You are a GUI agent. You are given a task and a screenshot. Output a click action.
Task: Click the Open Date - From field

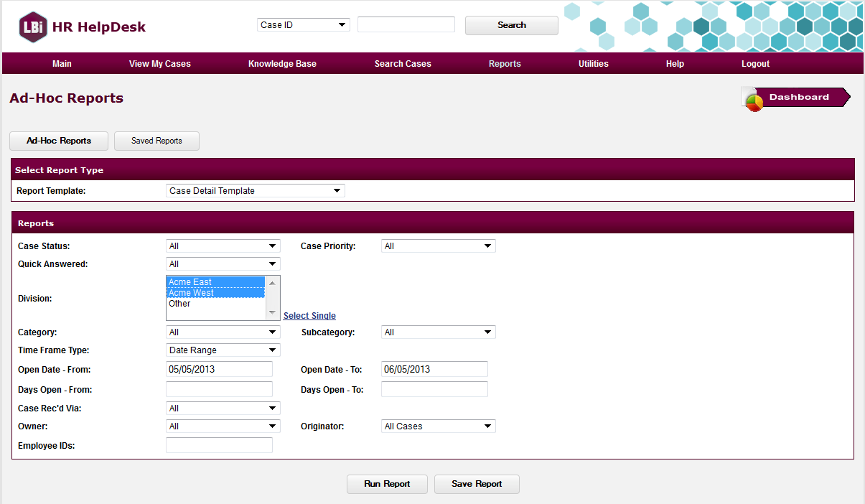(219, 369)
